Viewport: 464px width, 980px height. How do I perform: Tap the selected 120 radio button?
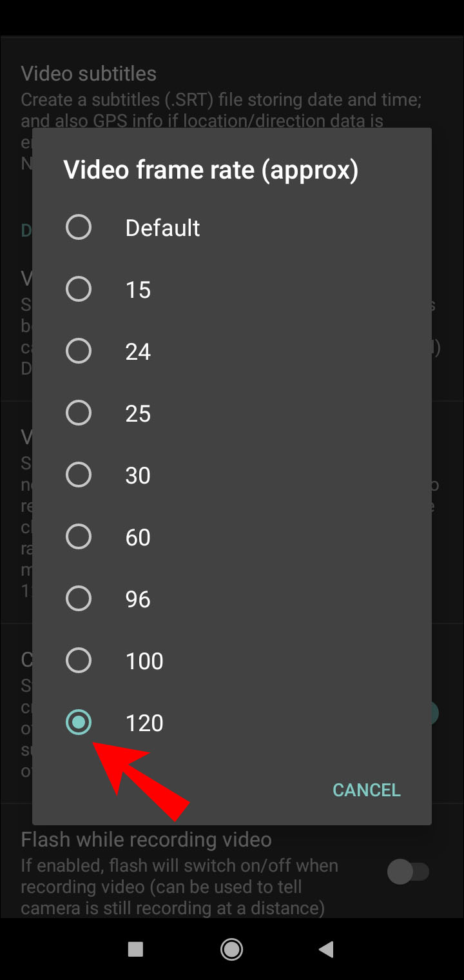(79, 723)
